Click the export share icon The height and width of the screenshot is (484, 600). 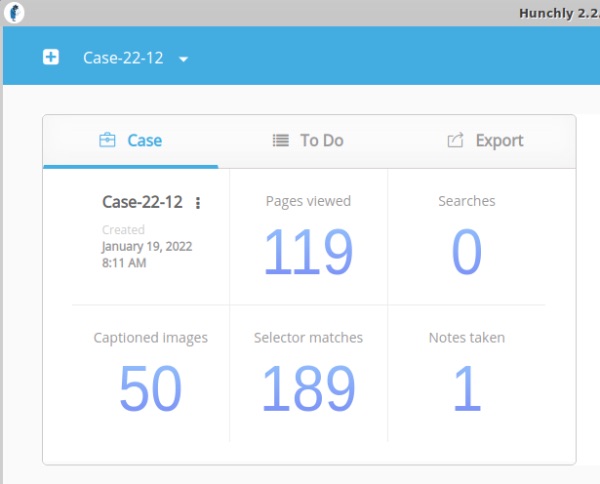[455, 140]
